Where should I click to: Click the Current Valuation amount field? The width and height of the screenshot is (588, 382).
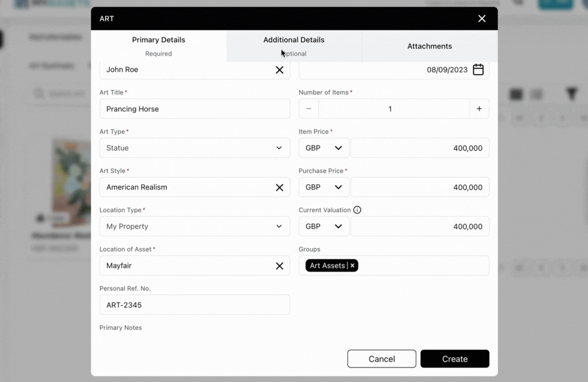tap(420, 226)
